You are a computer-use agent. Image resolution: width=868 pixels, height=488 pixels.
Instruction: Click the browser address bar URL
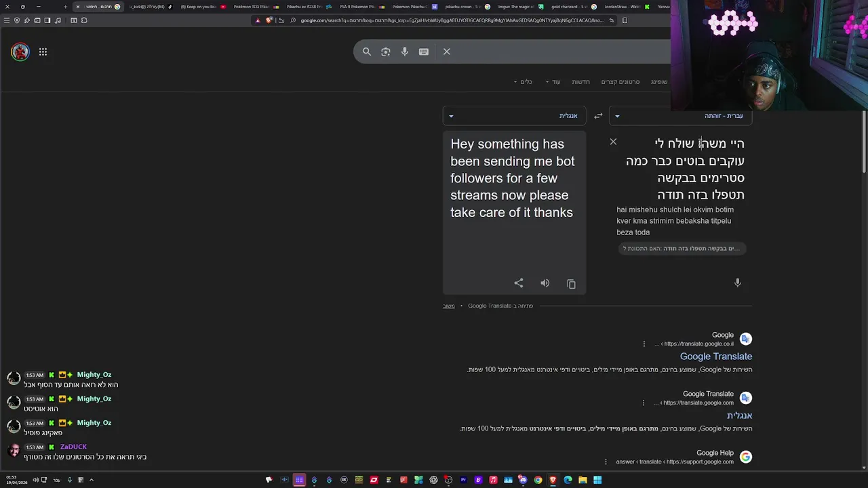pos(451,20)
